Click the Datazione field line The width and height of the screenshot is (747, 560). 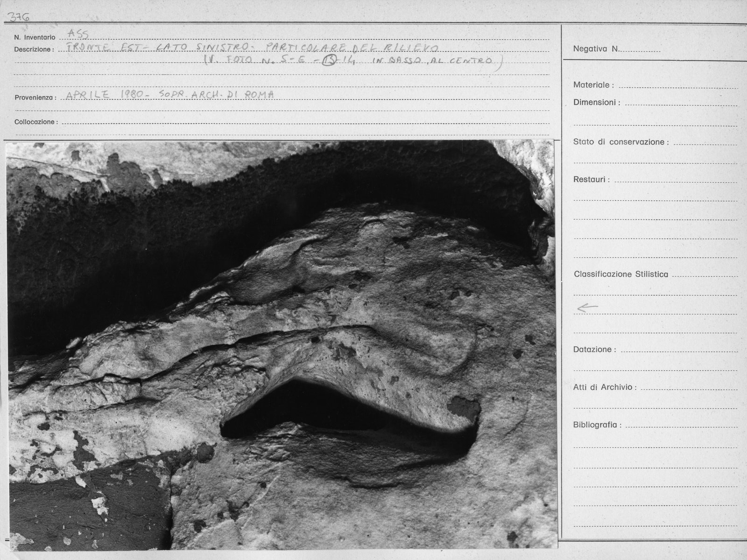click(x=679, y=350)
